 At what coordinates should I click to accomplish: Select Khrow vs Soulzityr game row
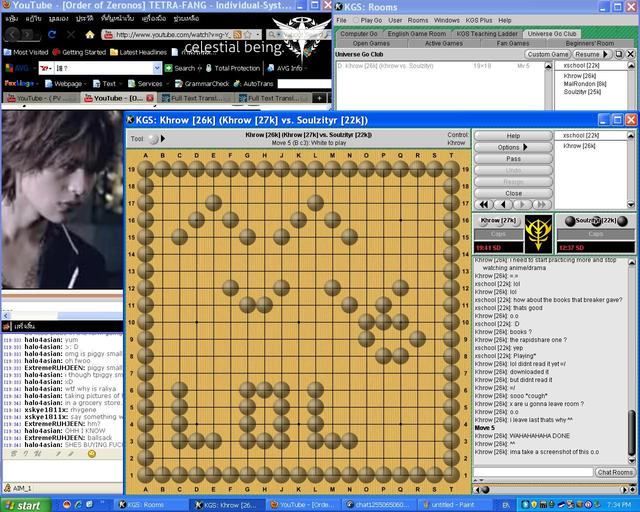(x=440, y=66)
